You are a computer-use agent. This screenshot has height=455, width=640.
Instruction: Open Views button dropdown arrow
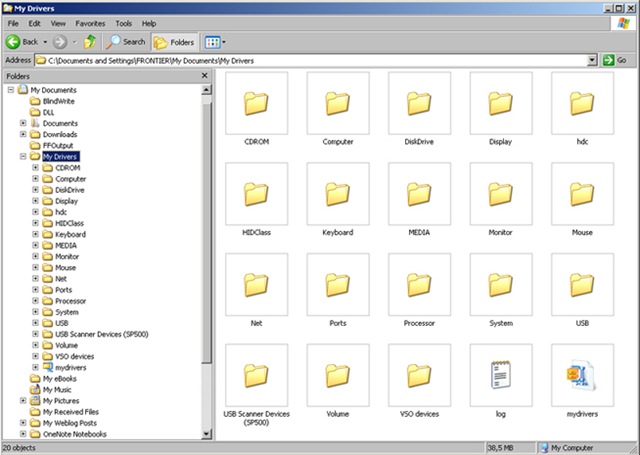pos(224,42)
